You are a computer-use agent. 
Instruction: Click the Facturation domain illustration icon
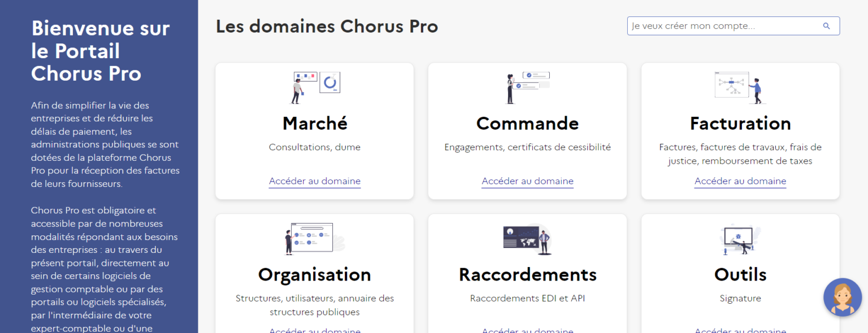pos(740,86)
